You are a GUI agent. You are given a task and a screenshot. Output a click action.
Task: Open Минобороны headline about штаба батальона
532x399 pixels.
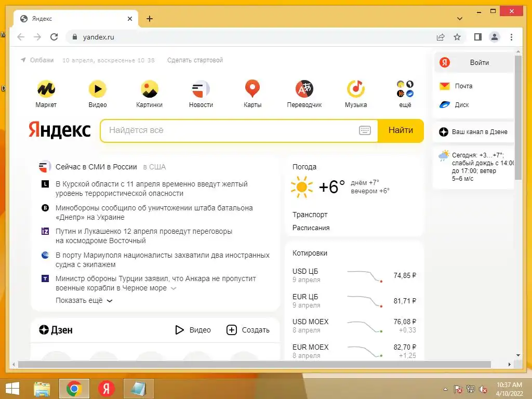[x=154, y=212]
